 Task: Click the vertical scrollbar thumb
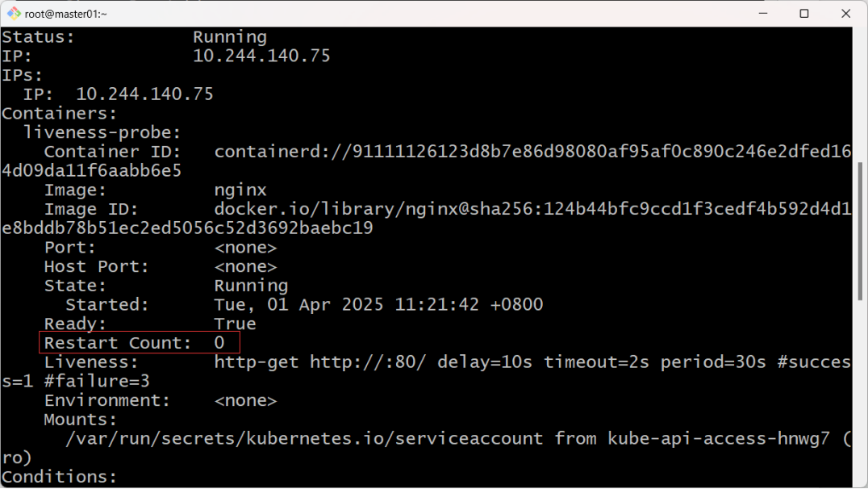click(x=860, y=232)
